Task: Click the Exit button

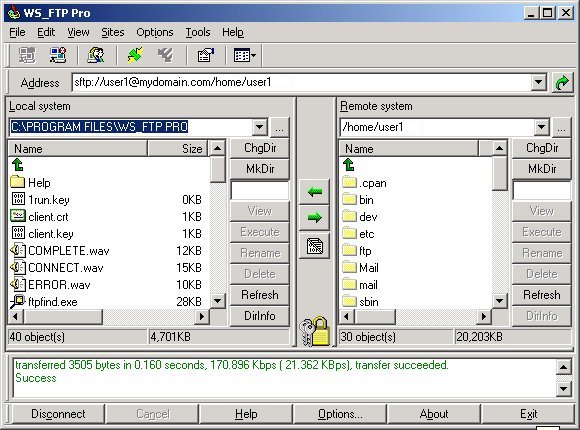Action: click(528, 414)
